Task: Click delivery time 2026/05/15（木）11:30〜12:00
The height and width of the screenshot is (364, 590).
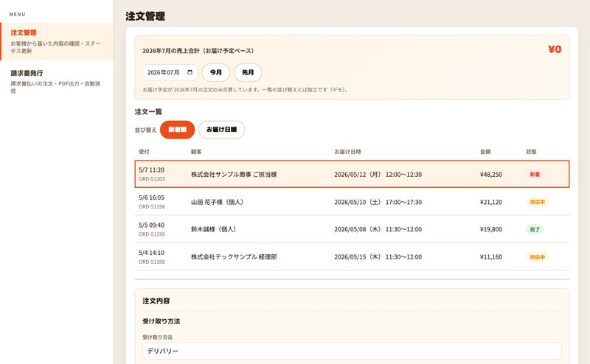Action: 378,257
